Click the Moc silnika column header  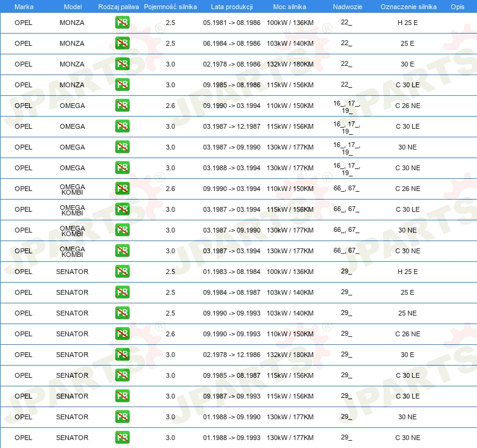click(290, 7)
